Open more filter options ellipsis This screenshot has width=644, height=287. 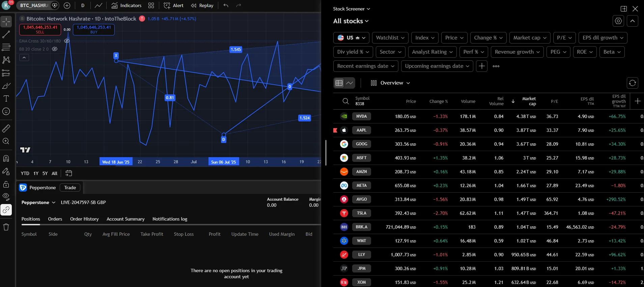496,66
